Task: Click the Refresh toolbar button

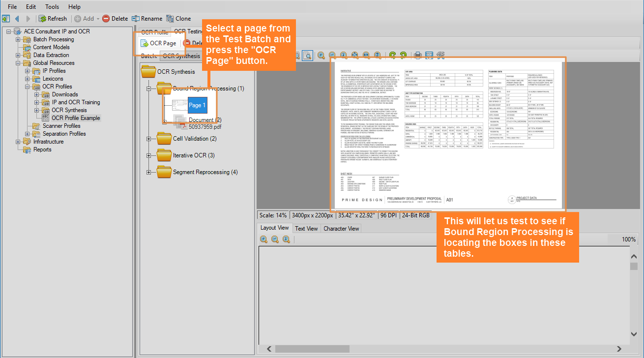Action: (53, 19)
